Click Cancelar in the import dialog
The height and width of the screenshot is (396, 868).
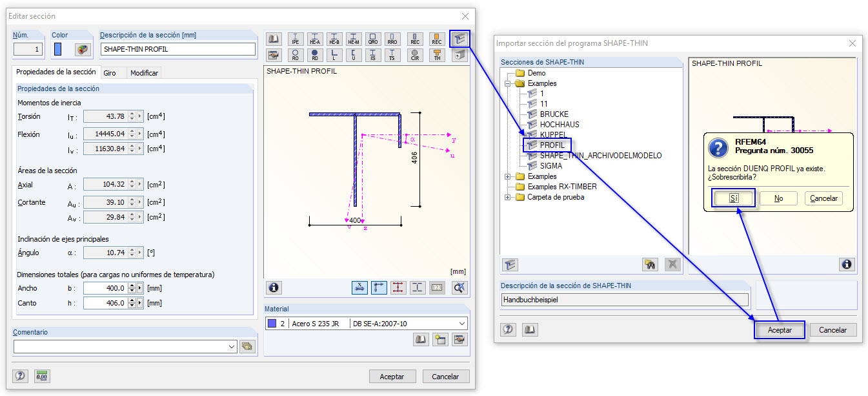click(x=833, y=329)
